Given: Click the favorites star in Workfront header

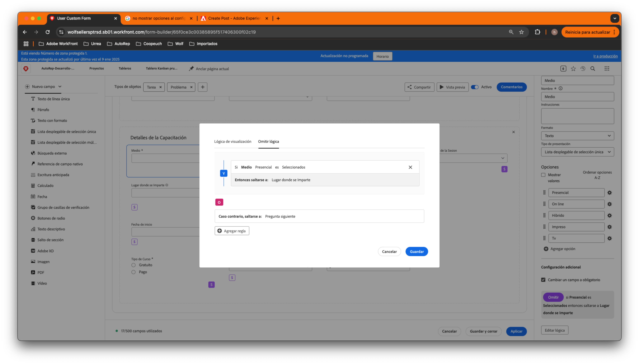Looking at the screenshot, I should point(573,69).
